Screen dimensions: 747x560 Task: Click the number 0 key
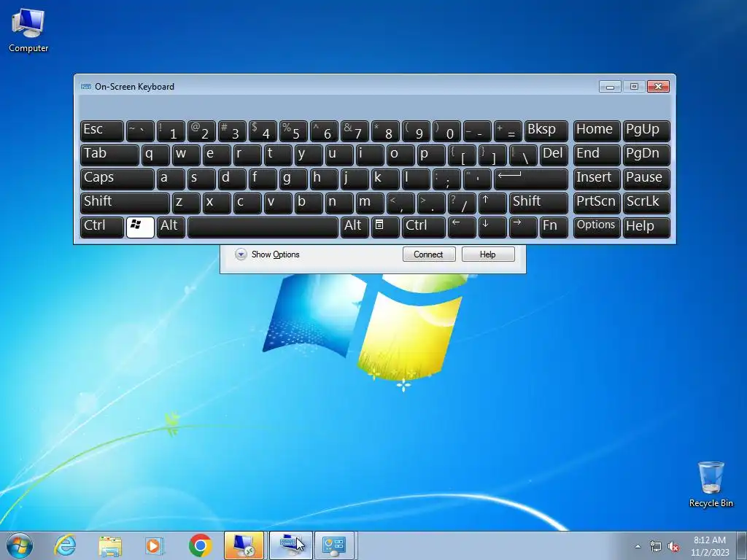pos(446,131)
